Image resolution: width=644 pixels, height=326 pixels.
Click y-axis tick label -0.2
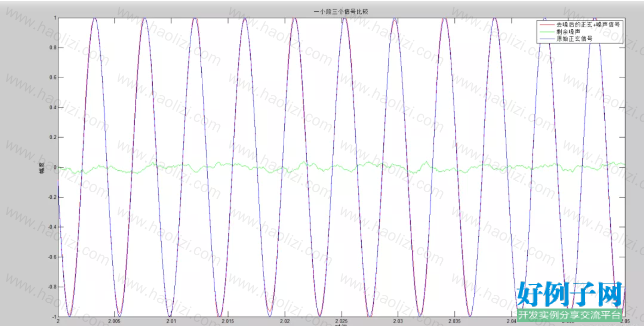point(52,197)
